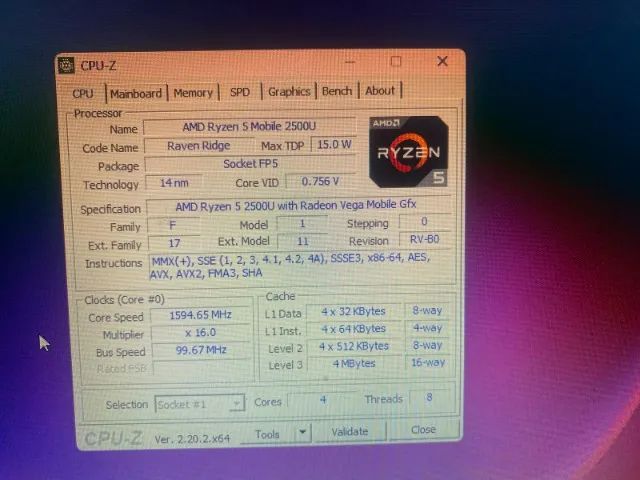Click the Core VID value 0.756 V

(320, 181)
